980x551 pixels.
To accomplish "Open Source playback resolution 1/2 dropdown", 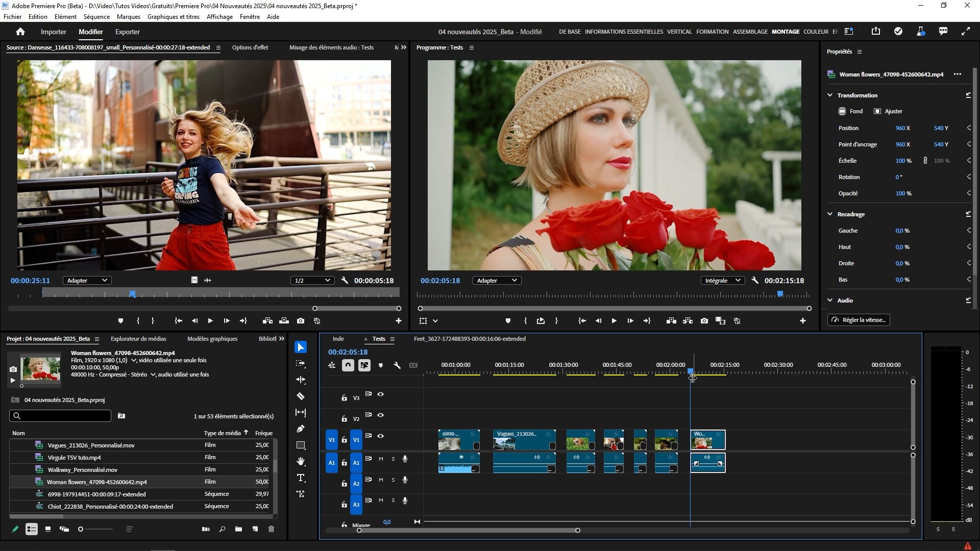I will (312, 281).
